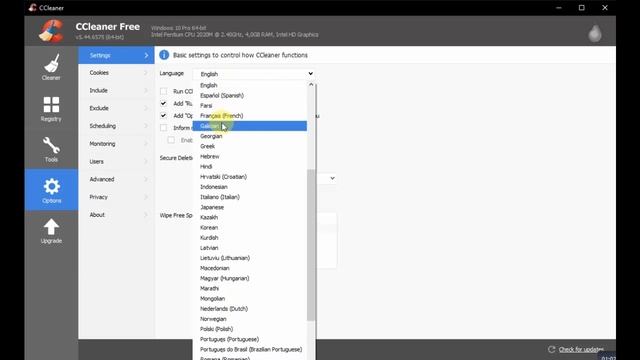Open the Registry section in sidebar

51,109
